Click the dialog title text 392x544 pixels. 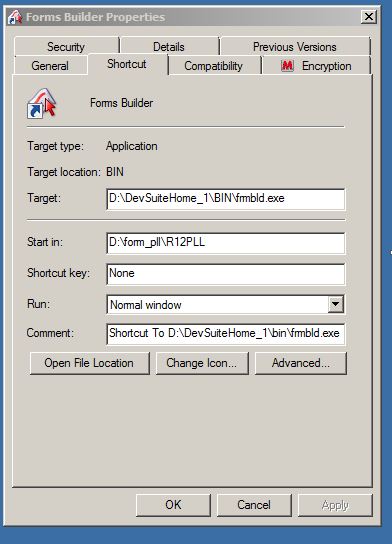pos(95,17)
